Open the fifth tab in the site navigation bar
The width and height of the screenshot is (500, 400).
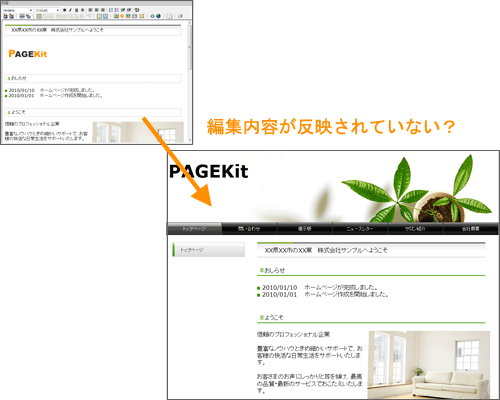pos(415,229)
